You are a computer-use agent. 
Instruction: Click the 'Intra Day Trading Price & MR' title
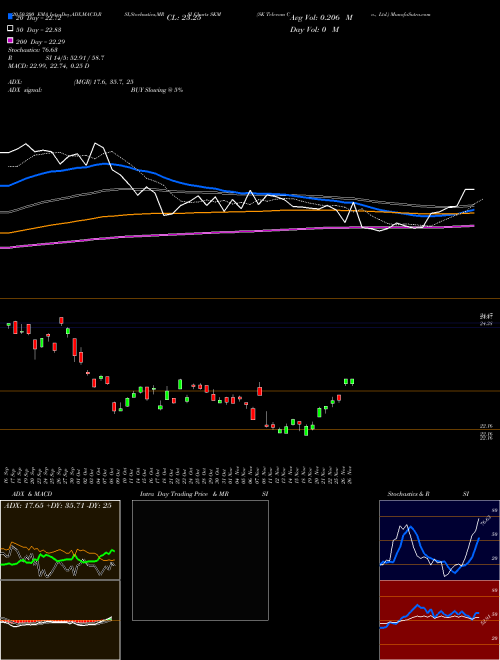(184, 494)
